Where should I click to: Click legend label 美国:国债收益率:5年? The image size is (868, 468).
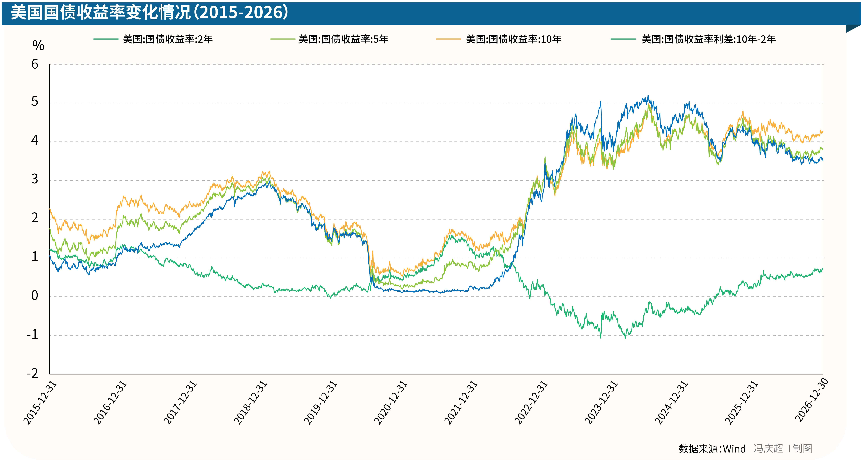[x=343, y=39]
